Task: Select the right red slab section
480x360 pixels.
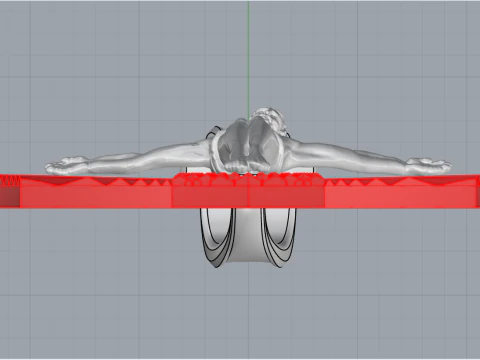Action: 400,196
